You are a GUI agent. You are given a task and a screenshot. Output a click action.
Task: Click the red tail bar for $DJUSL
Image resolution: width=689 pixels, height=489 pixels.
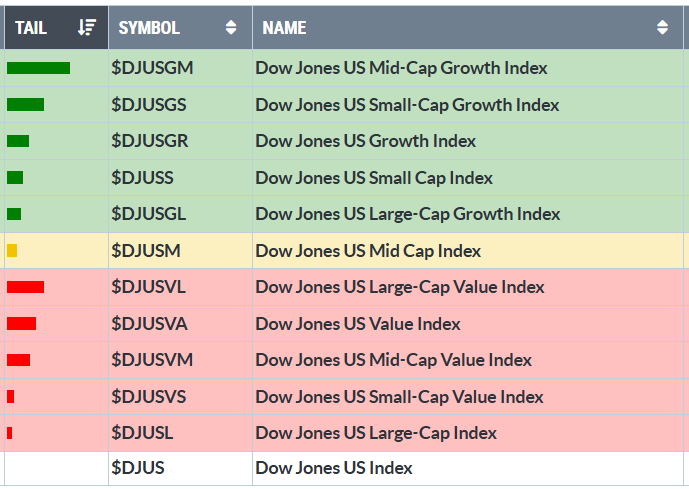(x=10, y=433)
